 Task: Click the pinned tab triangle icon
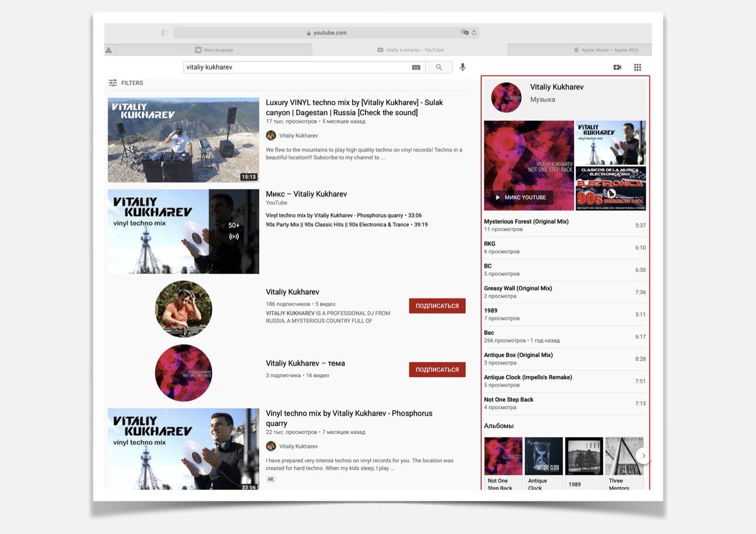(108, 50)
